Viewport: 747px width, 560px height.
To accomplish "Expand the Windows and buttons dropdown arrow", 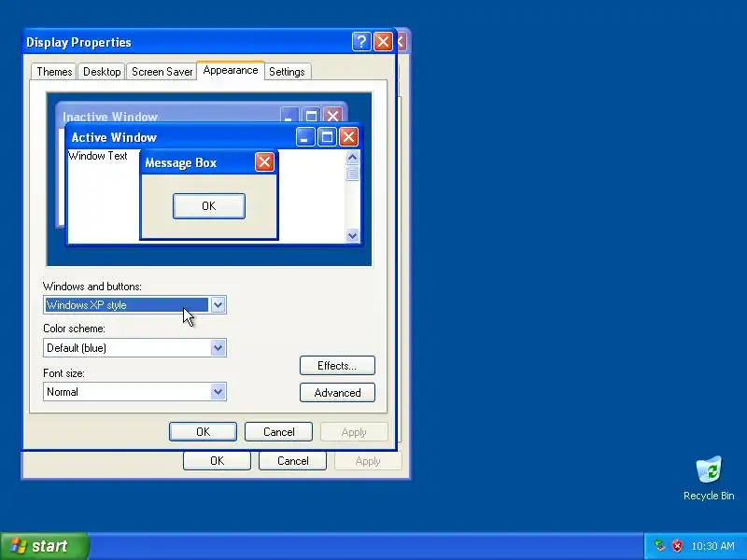I will [218, 305].
